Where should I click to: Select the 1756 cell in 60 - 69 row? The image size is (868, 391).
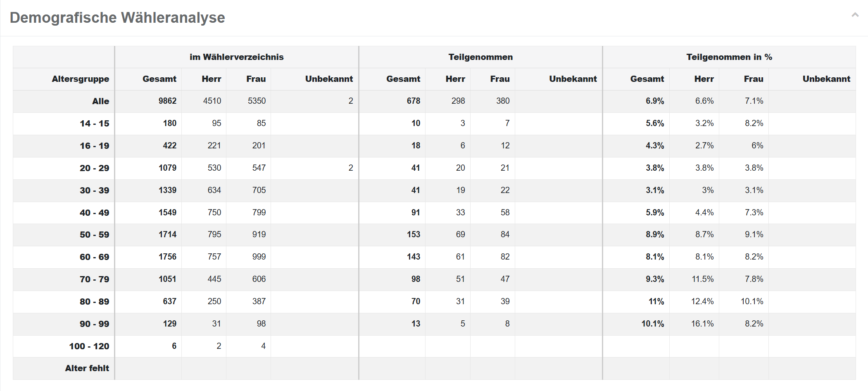pos(167,257)
